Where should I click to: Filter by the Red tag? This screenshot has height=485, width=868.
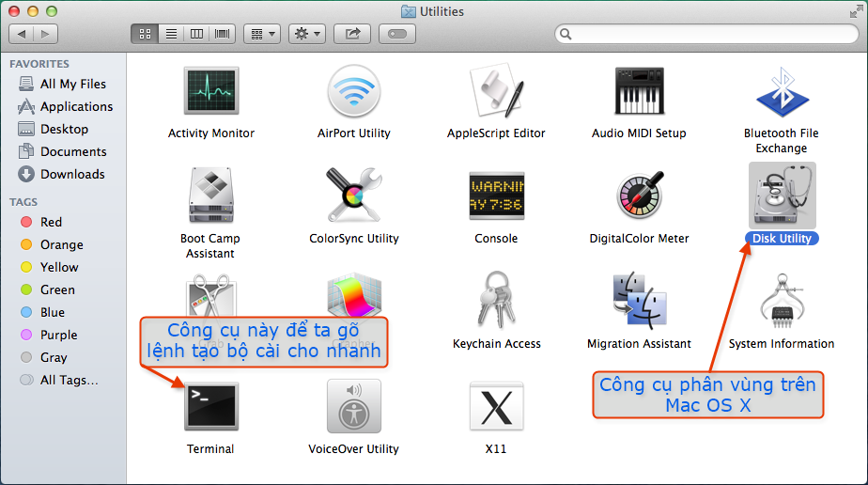(41, 222)
